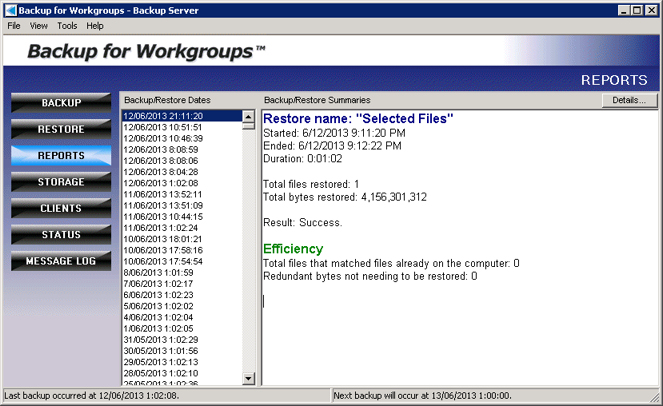
Task: Click the Total bytes restored value
Action: click(394, 197)
